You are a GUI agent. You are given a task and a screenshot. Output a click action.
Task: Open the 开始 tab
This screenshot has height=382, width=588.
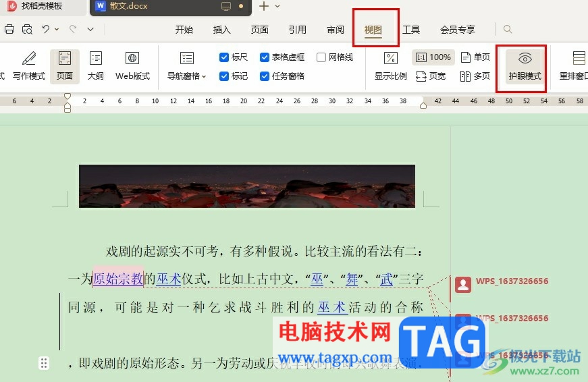pos(184,30)
